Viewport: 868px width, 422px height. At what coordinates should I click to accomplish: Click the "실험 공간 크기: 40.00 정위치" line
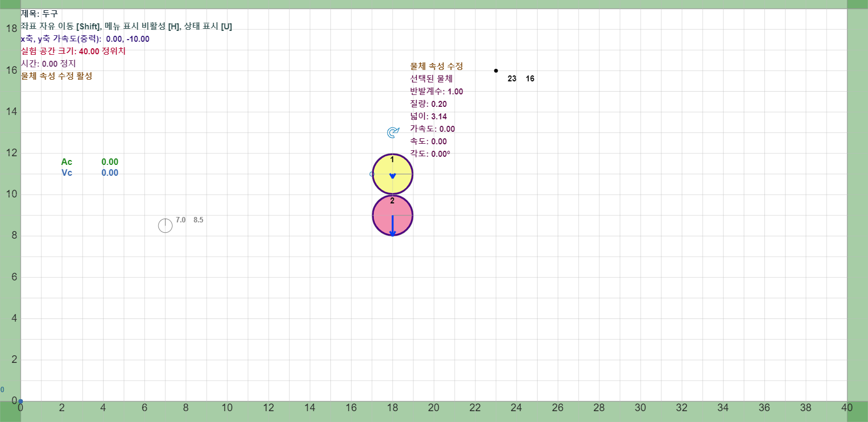tap(73, 51)
